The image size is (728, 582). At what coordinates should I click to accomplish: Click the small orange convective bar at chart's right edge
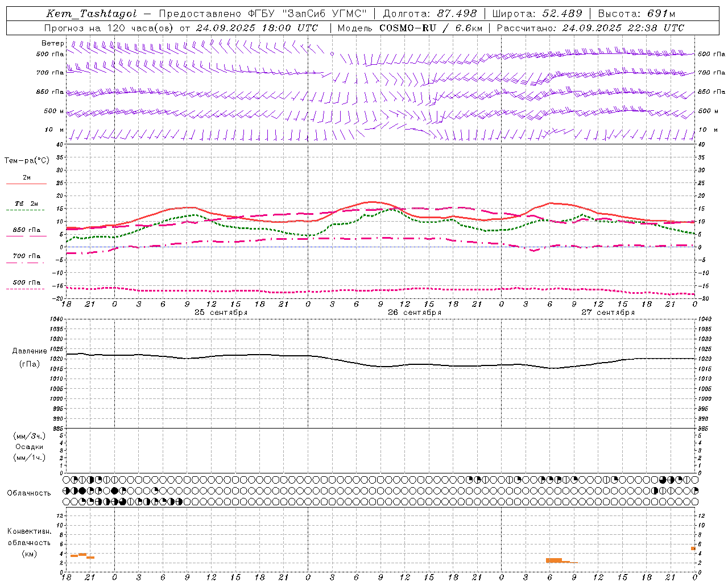coord(693,548)
